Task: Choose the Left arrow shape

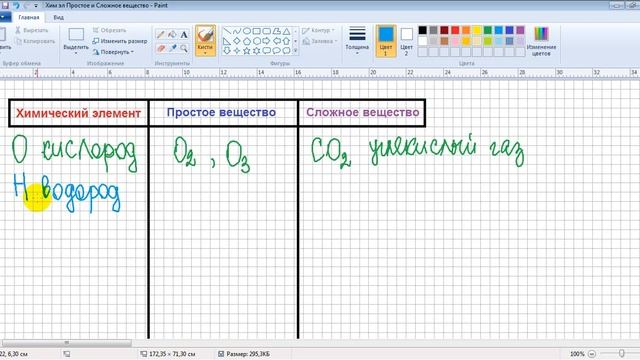Action: tap(277, 41)
